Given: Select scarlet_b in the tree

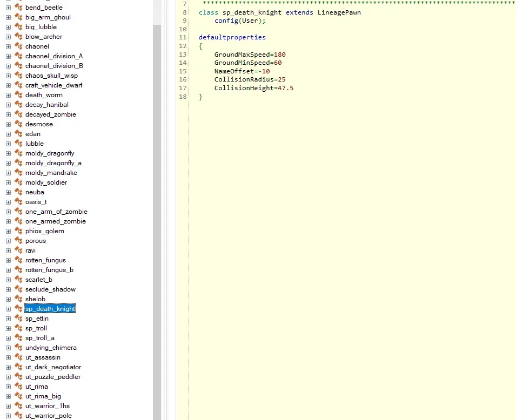Looking at the screenshot, I should (39, 280).
